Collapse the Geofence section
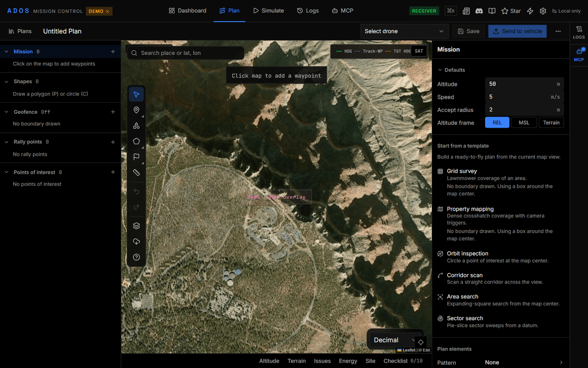This screenshot has height=368, width=588. (6, 112)
